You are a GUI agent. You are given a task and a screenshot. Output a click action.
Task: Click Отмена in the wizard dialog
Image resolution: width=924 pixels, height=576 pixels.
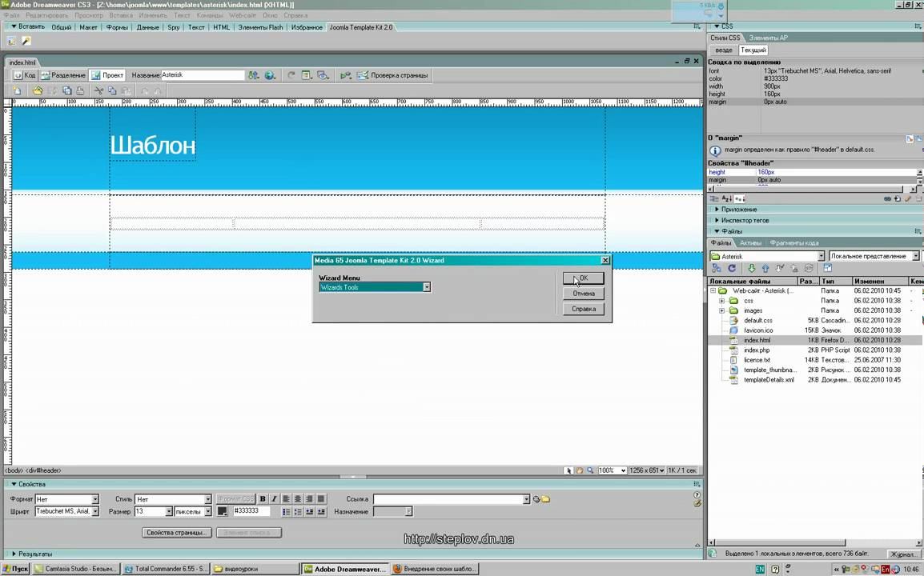click(584, 294)
